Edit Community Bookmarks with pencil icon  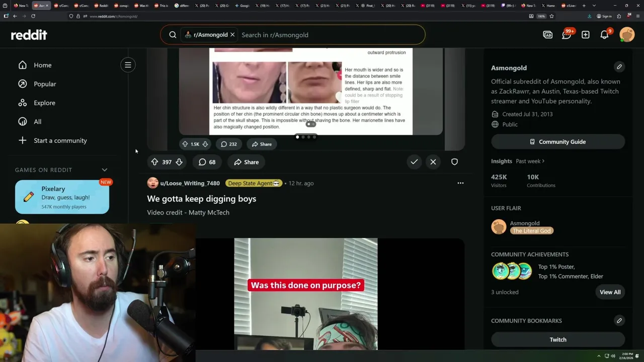[619, 320]
